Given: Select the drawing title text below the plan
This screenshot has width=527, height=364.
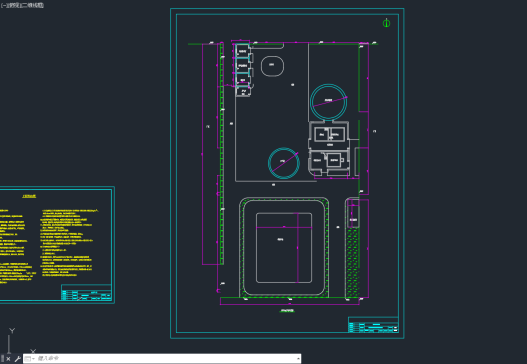Looking at the screenshot, I should point(287,311).
